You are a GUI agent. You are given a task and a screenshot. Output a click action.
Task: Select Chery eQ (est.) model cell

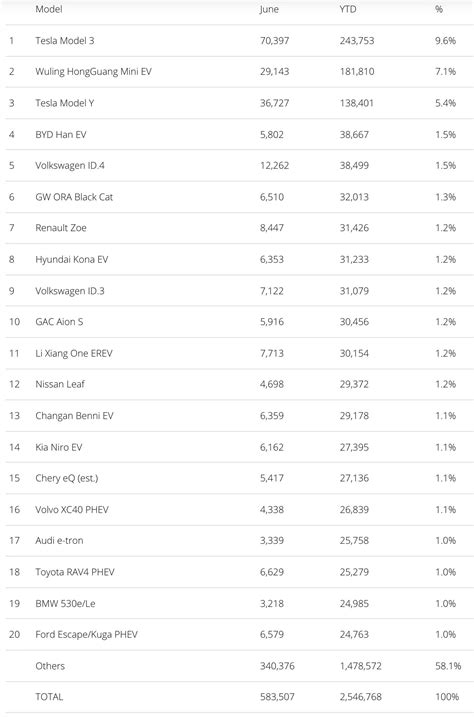(67, 478)
